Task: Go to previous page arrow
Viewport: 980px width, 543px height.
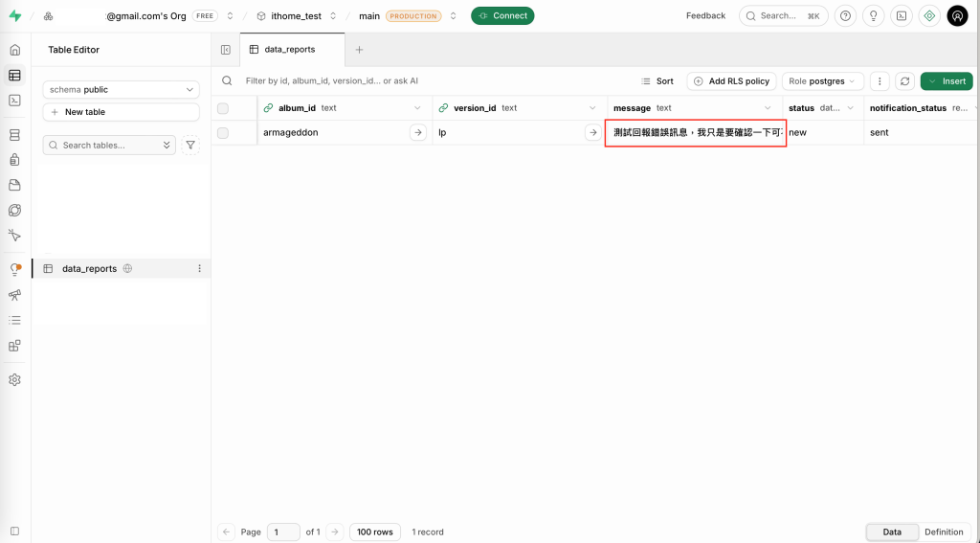Action: (226, 532)
